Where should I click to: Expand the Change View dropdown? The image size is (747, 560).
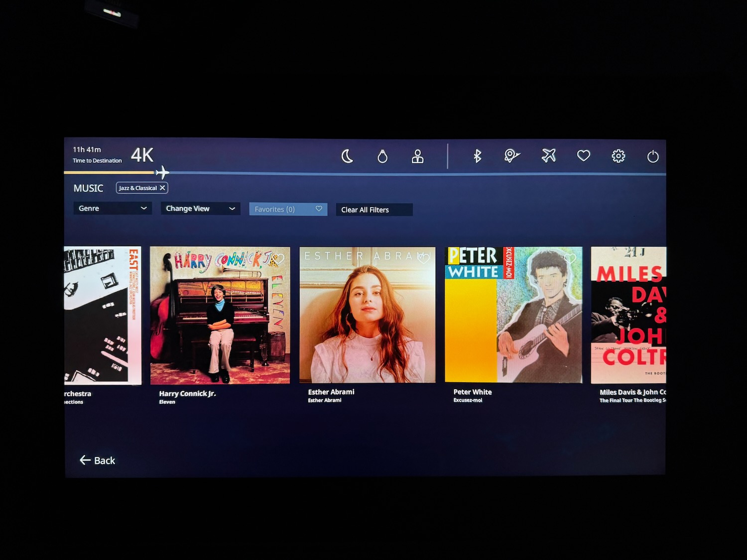200,208
